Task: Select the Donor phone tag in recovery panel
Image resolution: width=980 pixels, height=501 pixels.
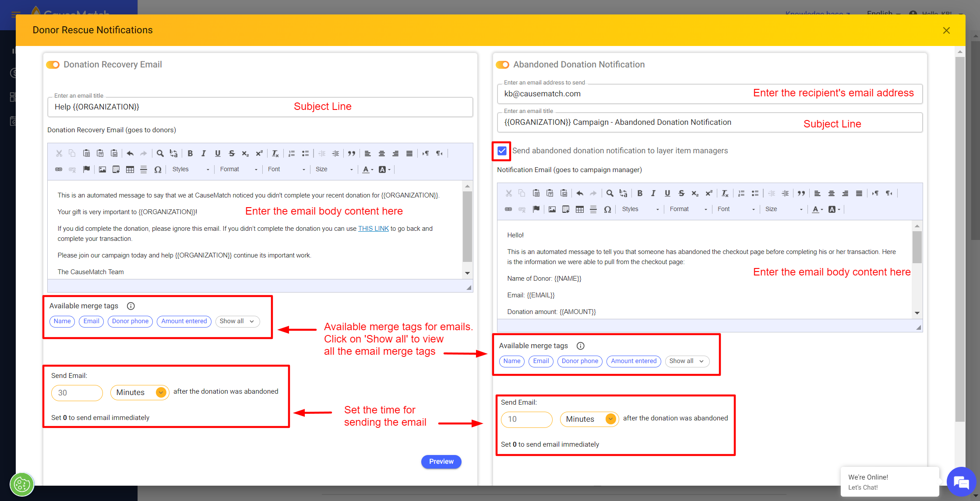Action: pyautogui.click(x=130, y=321)
